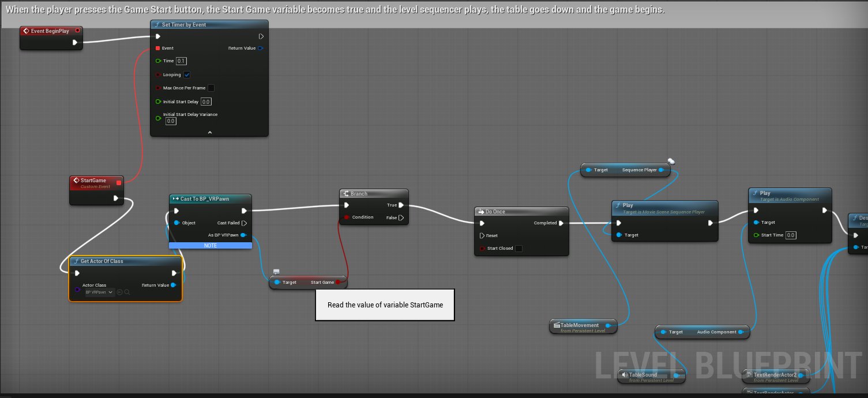Click the Sequence Player output pin
This screenshot has height=398, width=868.
tap(661, 170)
